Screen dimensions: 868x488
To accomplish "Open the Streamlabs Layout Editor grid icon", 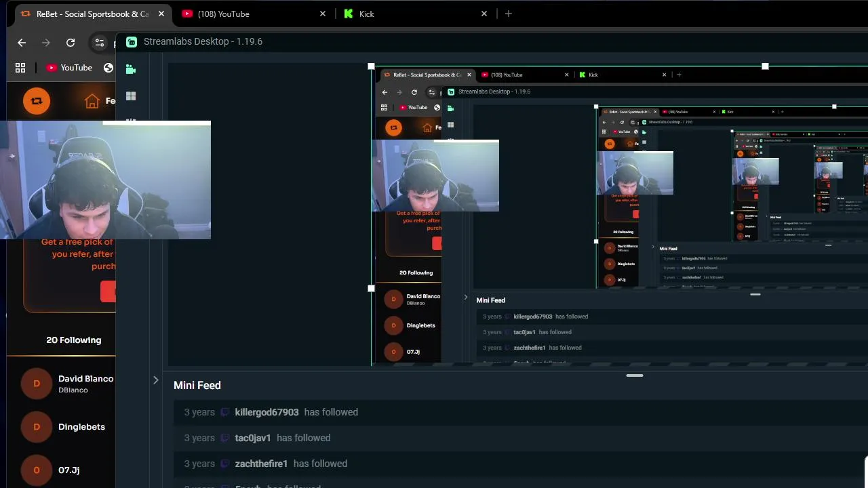I will pos(131,96).
